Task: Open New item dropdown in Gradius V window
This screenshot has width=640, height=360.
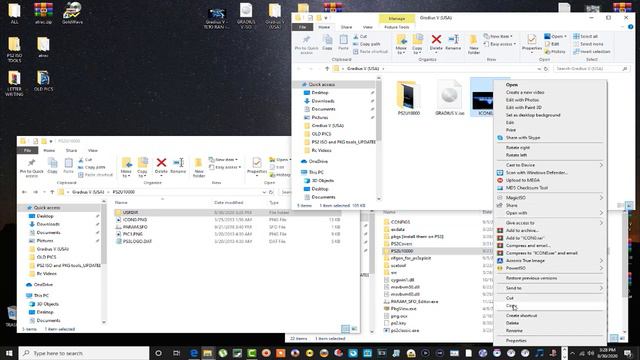Action: tap(498, 36)
